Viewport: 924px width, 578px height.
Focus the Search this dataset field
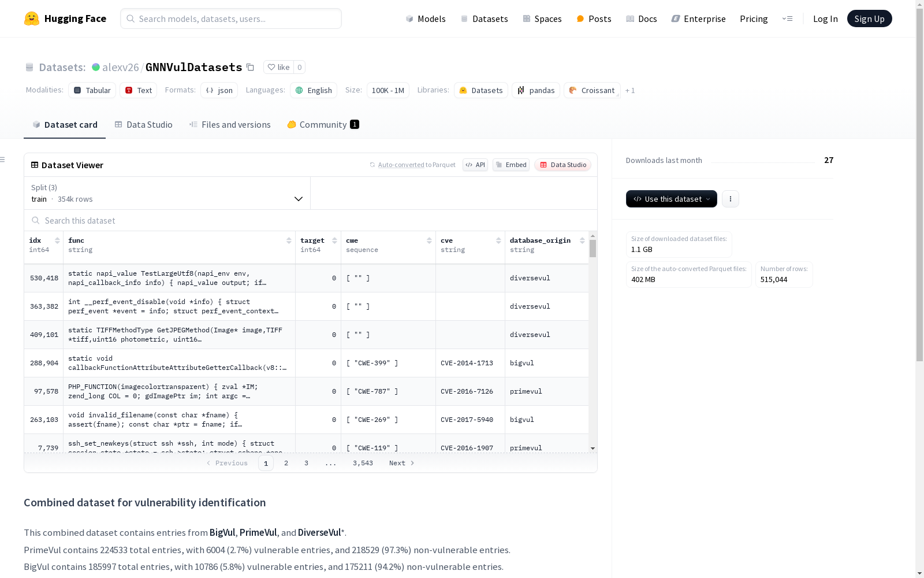click(x=311, y=221)
